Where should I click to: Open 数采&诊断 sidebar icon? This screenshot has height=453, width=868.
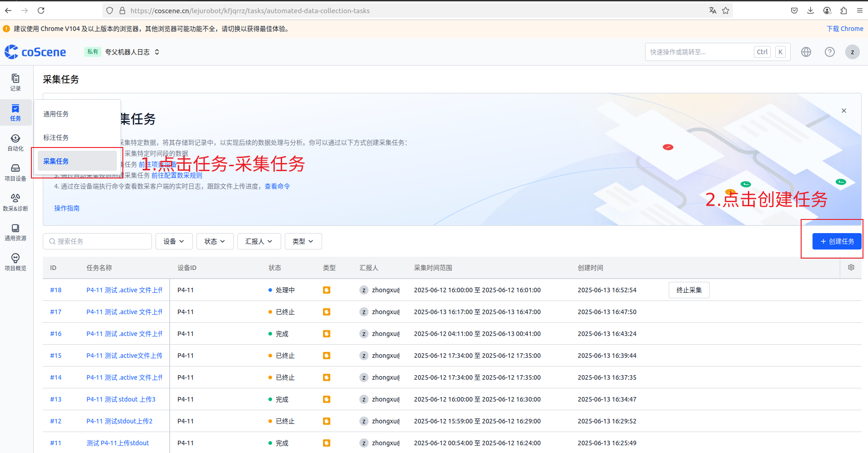tap(15, 202)
